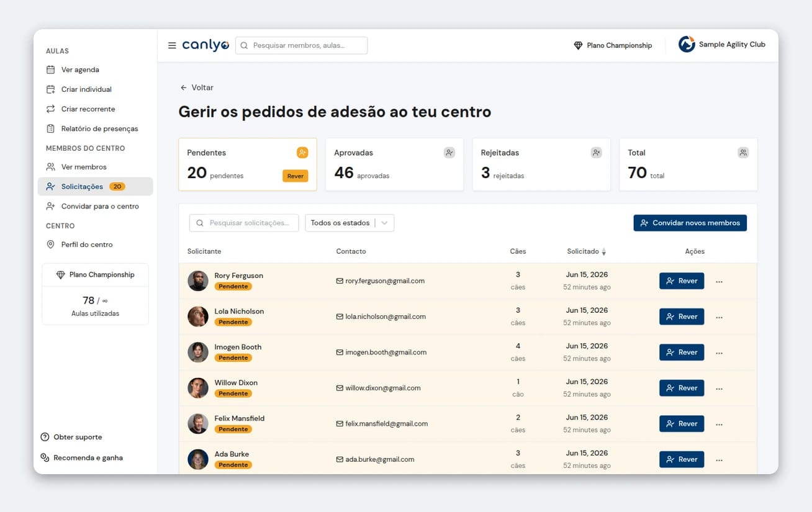The image size is (812, 512).
Task: Click the Rejeitadas card user icon
Action: 596,153
